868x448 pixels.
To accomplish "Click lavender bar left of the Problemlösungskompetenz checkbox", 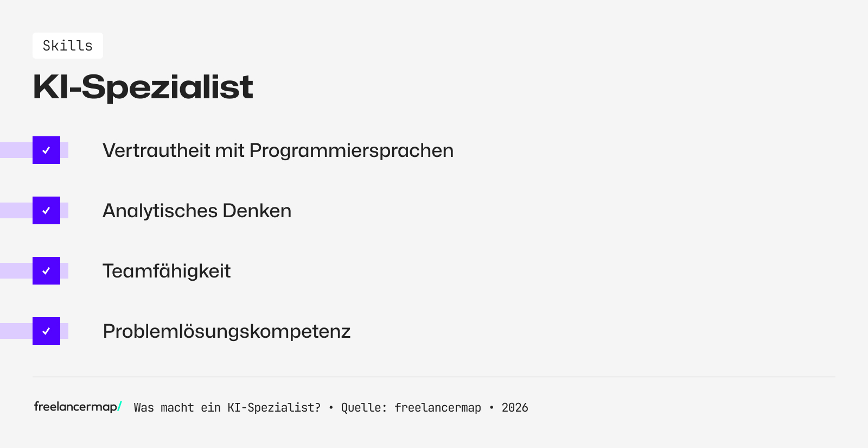I will (x=16, y=331).
